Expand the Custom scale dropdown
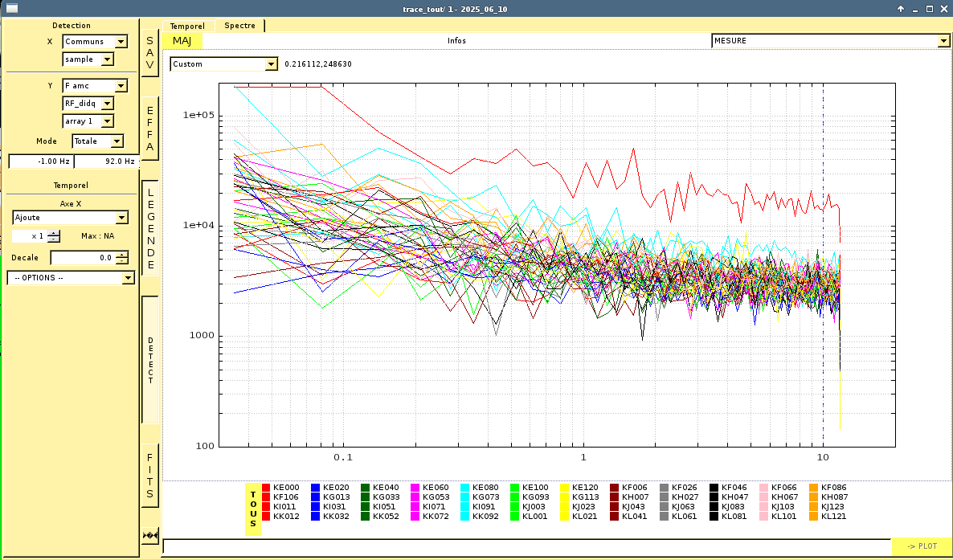Image resolution: width=953 pixels, height=560 pixels. [x=223, y=64]
